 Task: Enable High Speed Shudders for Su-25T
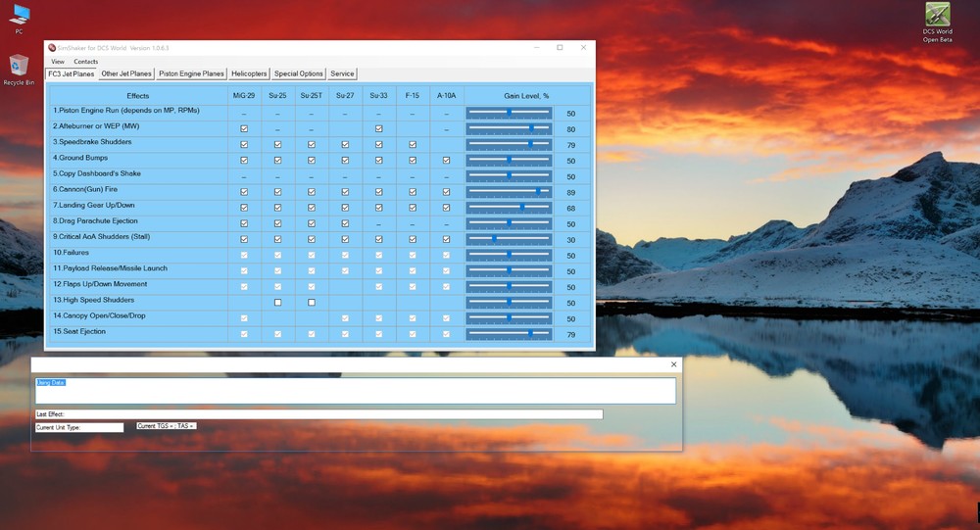[x=312, y=303]
